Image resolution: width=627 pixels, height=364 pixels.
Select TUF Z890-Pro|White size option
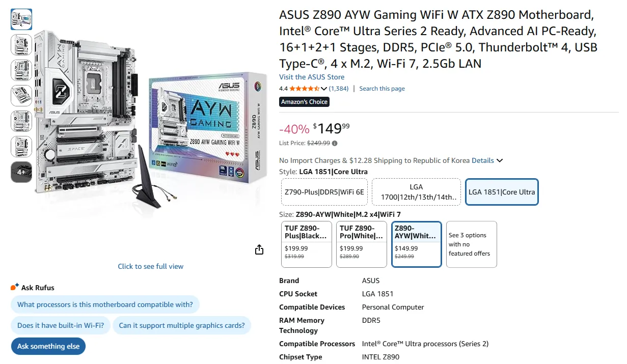[362, 244]
